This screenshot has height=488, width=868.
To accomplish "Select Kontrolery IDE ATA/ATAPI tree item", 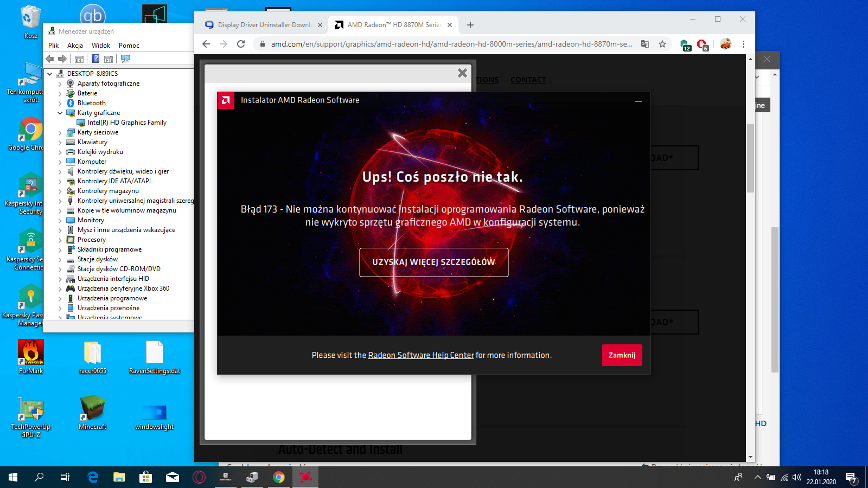I will pyautogui.click(x=114, y=181).
